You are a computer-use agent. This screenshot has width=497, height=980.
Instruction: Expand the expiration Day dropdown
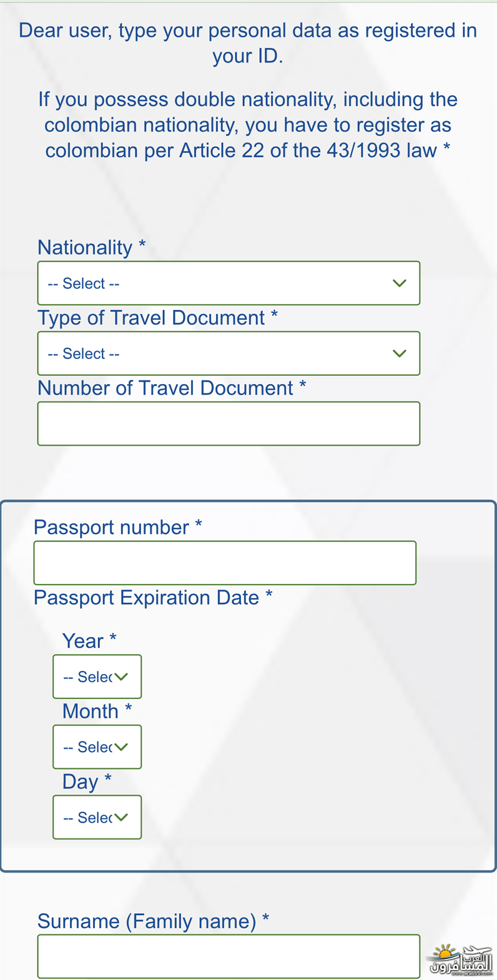(97, 817)
